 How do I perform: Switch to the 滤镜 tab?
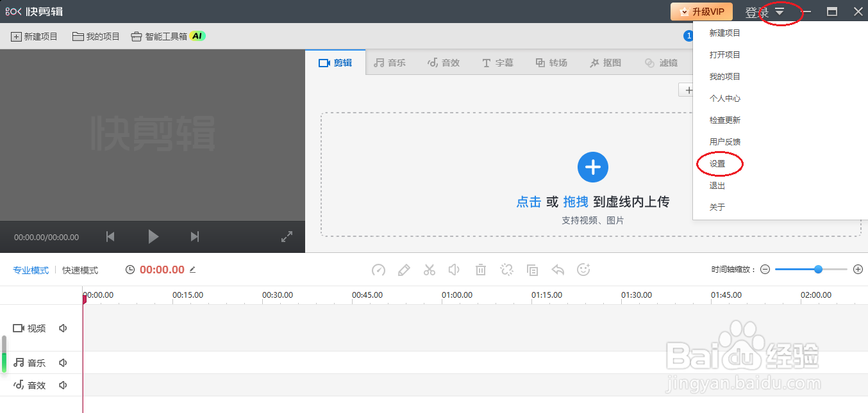[x=660, y=63]
